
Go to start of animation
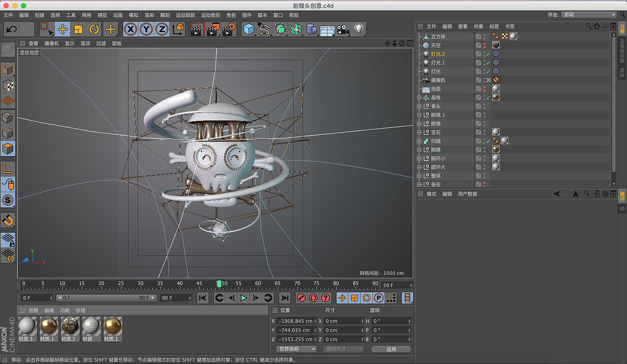203,297
